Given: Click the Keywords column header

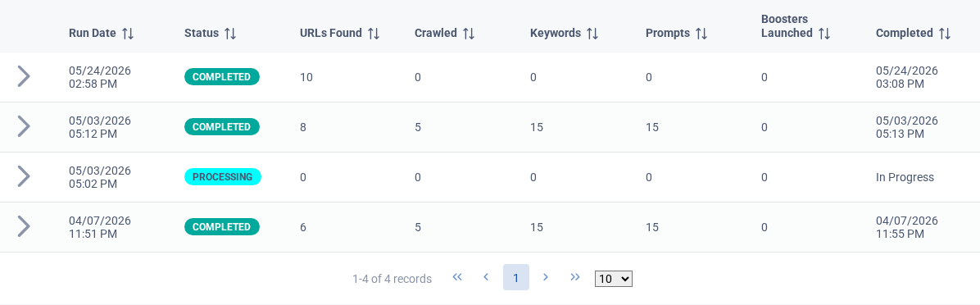Looking at the screenshot, I should click(556, 34).
